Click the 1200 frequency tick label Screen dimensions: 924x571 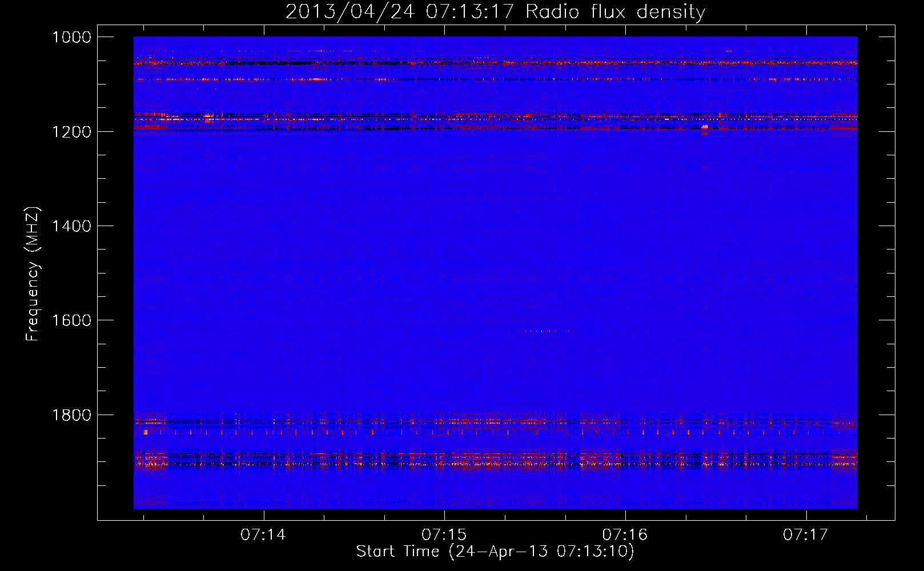coord(71,132)
